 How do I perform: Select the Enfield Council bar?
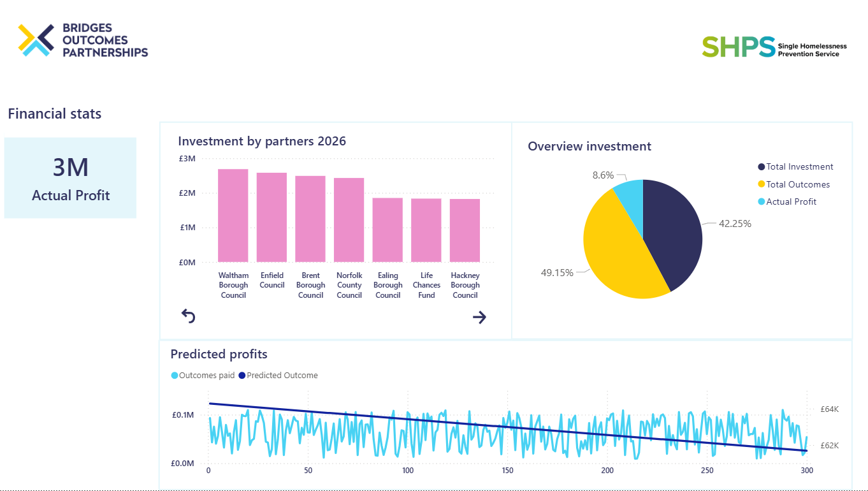pyautogui.click(x=271, y=217)
